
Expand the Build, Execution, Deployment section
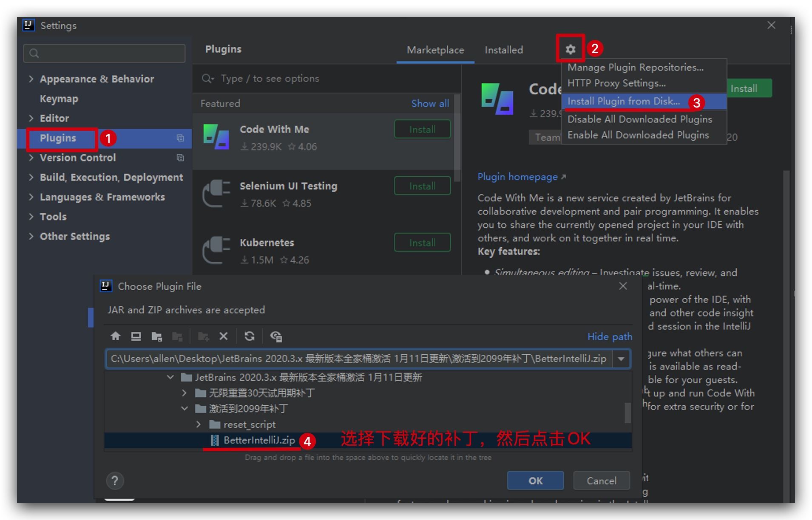click(31, 177)
